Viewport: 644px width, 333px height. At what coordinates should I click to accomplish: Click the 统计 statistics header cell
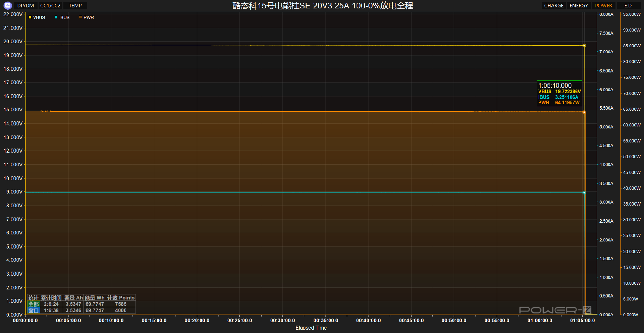(34, 298)
